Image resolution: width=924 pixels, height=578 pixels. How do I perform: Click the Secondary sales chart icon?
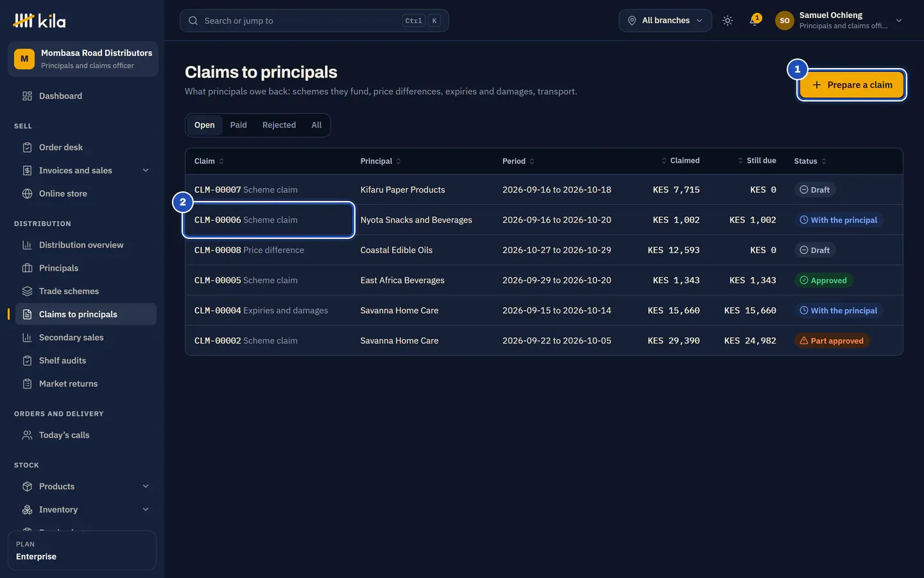(x=27, y=337)
